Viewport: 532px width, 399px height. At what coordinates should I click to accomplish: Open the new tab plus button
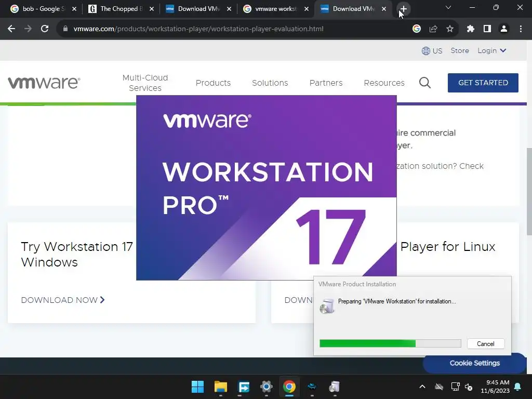tap(403, 9)
